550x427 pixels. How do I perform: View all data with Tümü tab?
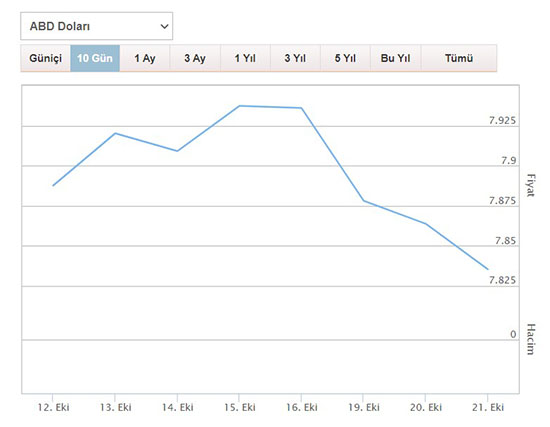click(x=459, y=58)
